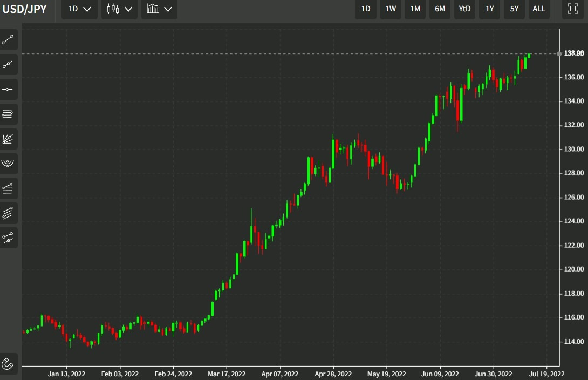Show the 5Y range

click(x=514, y=9)
